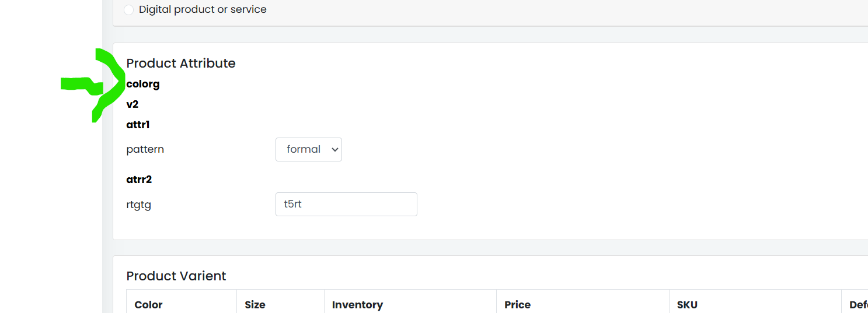Click the green curved bracket annotation
This screenshot has width=868, height=313.
(x=109, y=85)
